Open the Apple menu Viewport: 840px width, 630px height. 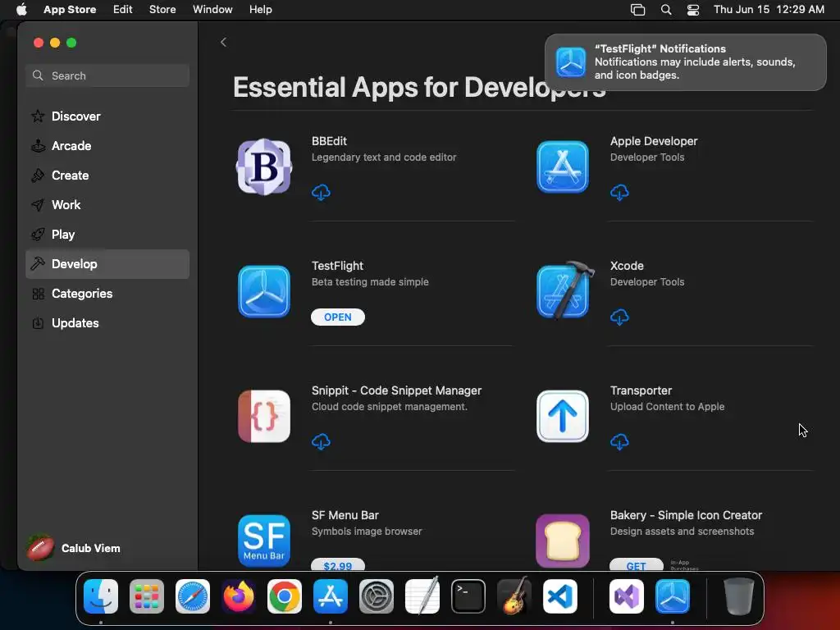[21, 9]
